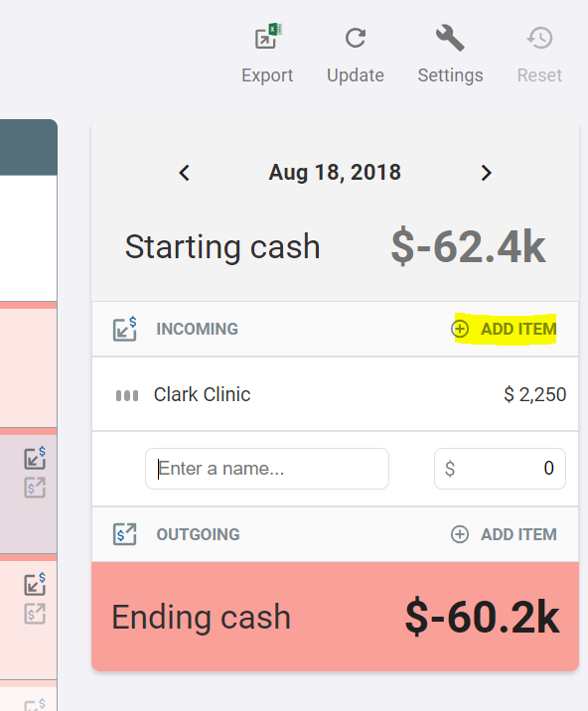The image size is (588, 711).
Task: Click the dollar amount input field
Action: [500, 469]
